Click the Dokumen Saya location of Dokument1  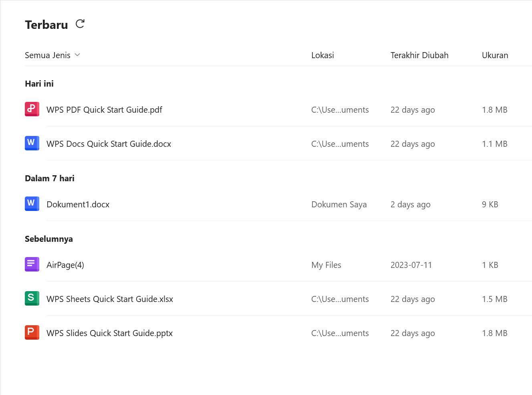(x=339, y=205)
